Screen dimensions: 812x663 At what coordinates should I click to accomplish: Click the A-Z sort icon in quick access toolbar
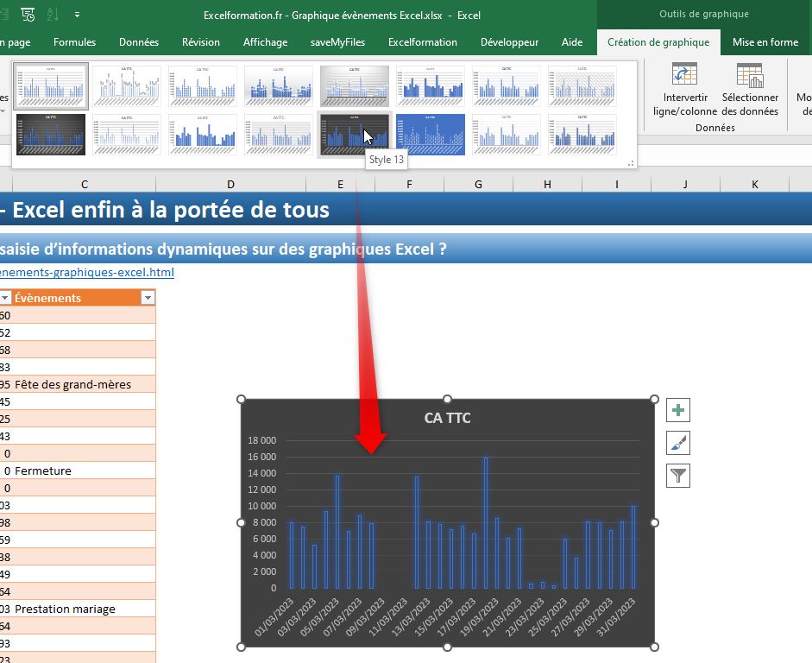54,14
